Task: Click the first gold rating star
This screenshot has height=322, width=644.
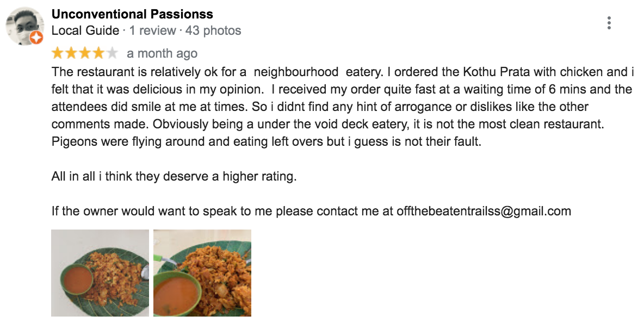Action: [x=58, y=53]
